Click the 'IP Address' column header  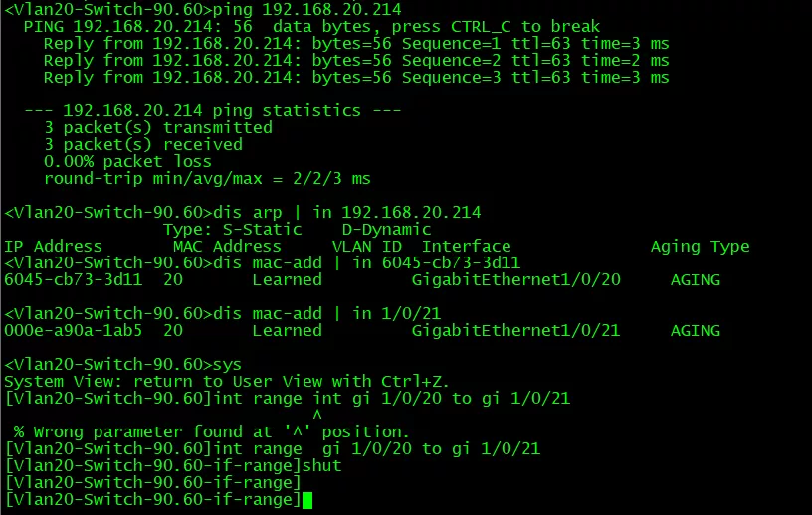[53, 247]
